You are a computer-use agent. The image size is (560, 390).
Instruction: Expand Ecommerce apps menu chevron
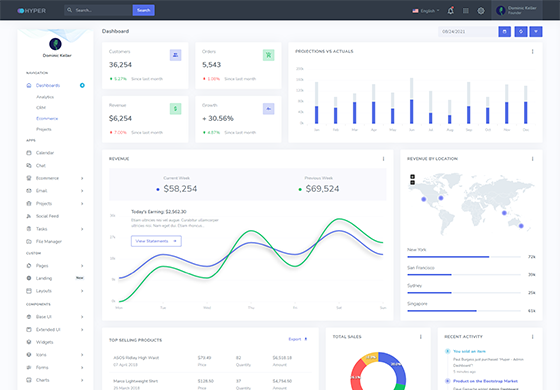point(82,178)
